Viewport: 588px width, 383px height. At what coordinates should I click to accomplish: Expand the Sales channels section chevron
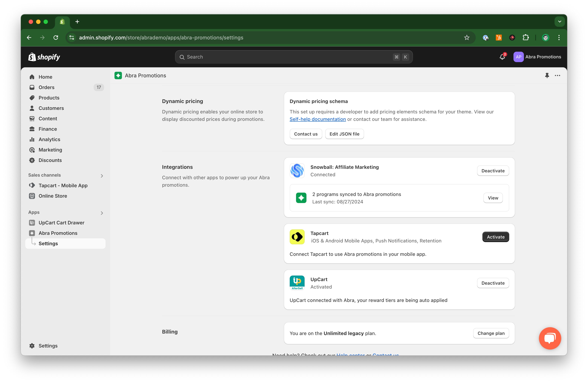[102, 176]
